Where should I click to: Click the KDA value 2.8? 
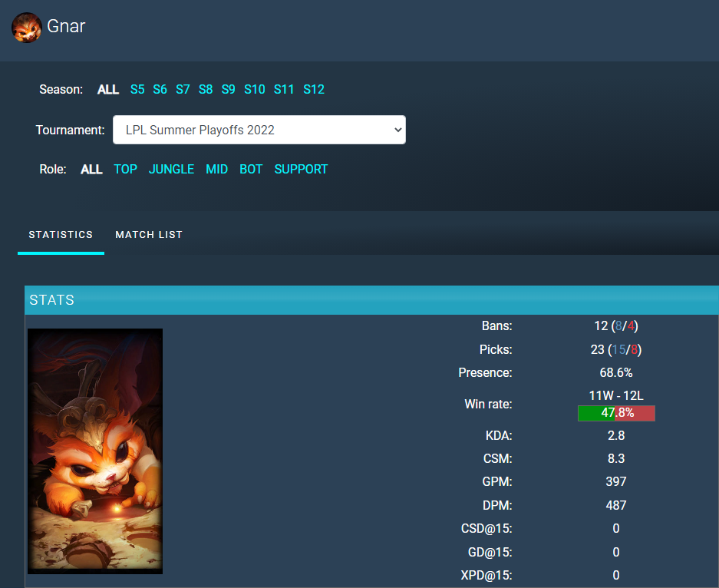tap(616, 436)
